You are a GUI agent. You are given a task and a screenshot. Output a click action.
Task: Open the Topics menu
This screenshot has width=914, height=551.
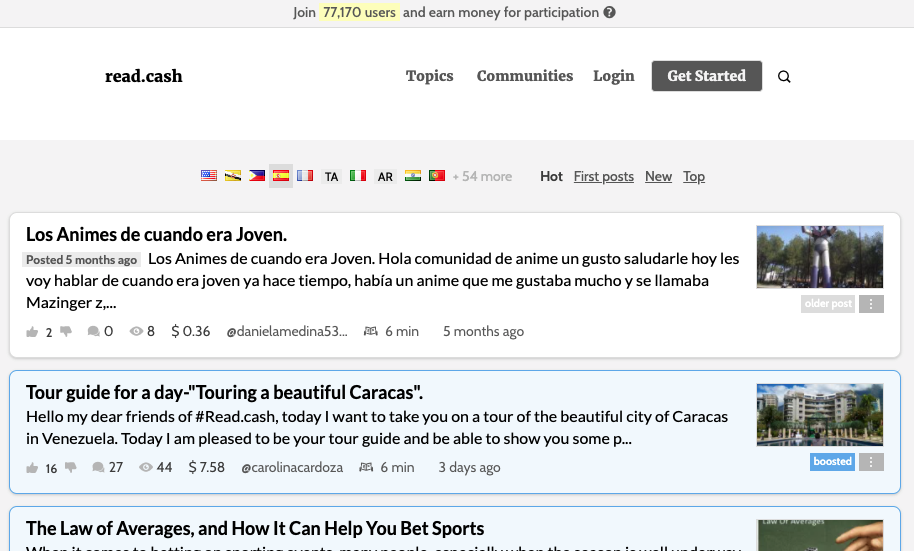tap(430, 76)
